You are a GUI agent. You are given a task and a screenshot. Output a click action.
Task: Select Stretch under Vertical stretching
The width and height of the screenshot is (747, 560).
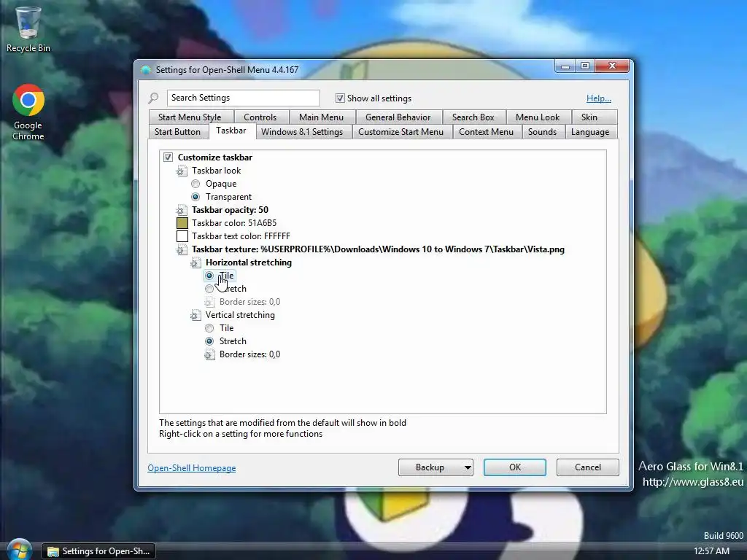tap(209, 341)
